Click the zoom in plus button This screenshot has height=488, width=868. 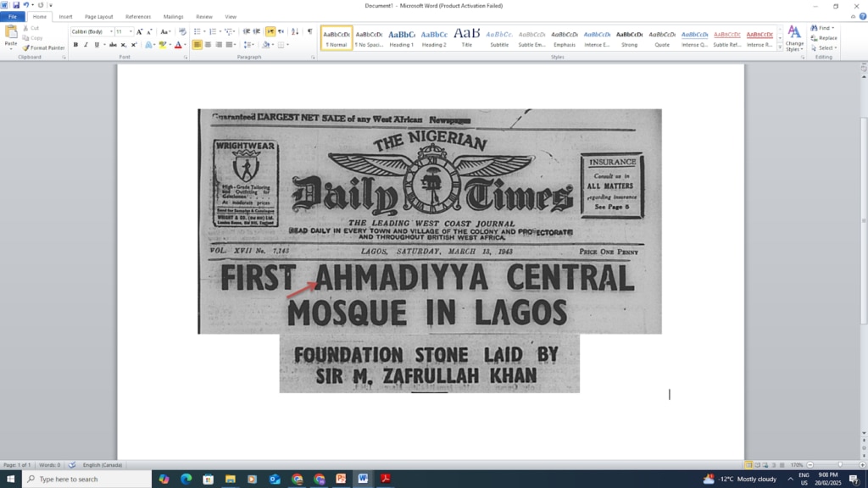pyautogui.click(x=862, y=465)
